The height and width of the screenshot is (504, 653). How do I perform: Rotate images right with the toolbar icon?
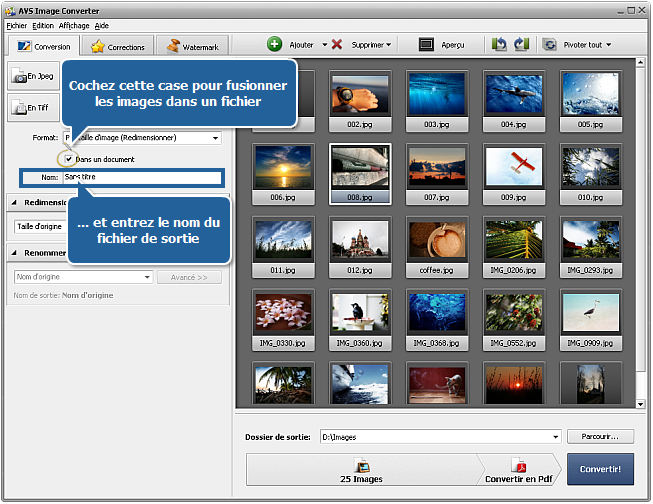[x=520, y=45]
